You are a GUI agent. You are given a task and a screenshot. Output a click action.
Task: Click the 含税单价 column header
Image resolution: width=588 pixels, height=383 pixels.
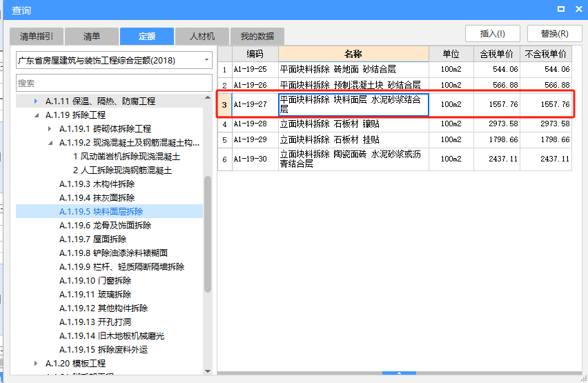496,54
